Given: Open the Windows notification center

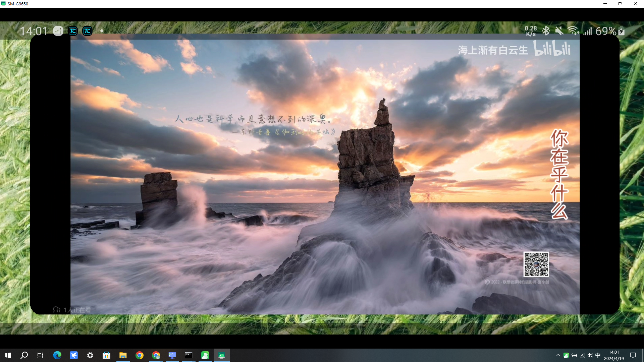Looking at the screenshot, I should pos(633,355).
